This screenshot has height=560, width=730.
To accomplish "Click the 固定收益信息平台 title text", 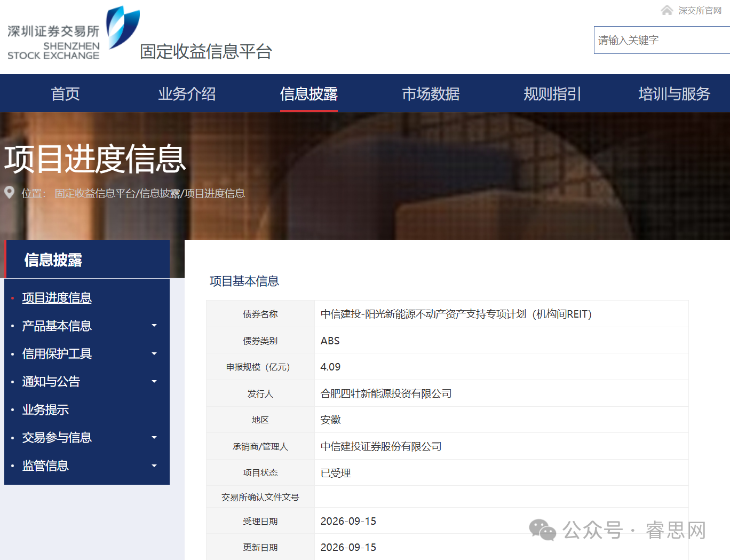I will pyautogui.click(x=206, y=52).
